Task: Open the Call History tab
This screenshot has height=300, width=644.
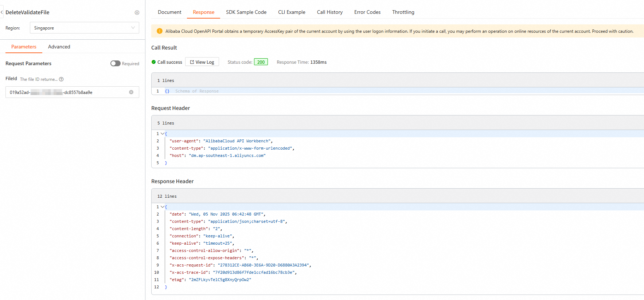Action: click(329, 12)
